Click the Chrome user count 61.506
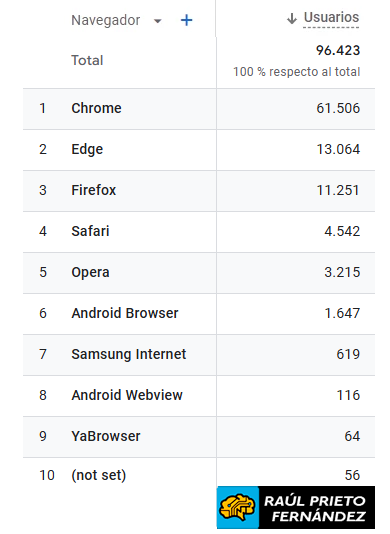Screen dimensions: 390x534 pos(338,109)
